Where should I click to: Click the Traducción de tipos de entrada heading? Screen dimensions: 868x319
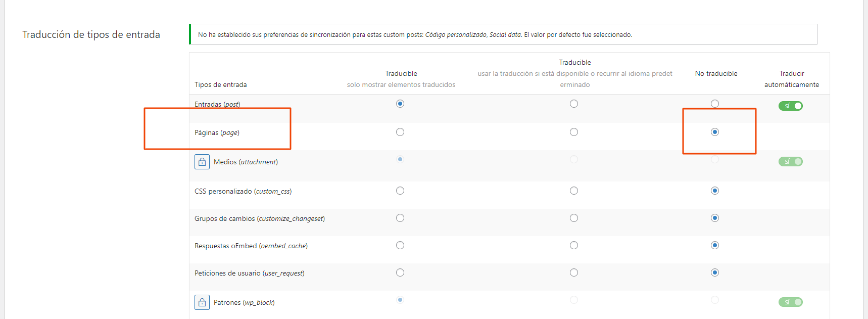91,34
